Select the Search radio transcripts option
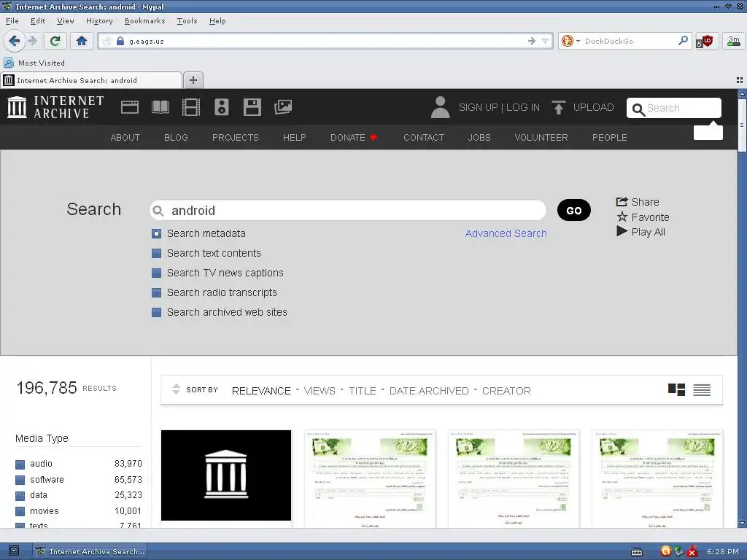747x560 pixels. coord(156,292)
